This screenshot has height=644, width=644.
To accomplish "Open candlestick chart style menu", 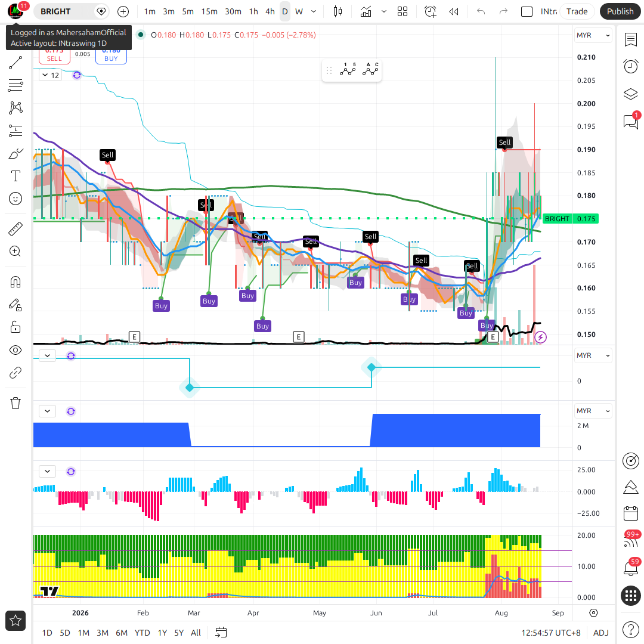I will tap(338, 11).
